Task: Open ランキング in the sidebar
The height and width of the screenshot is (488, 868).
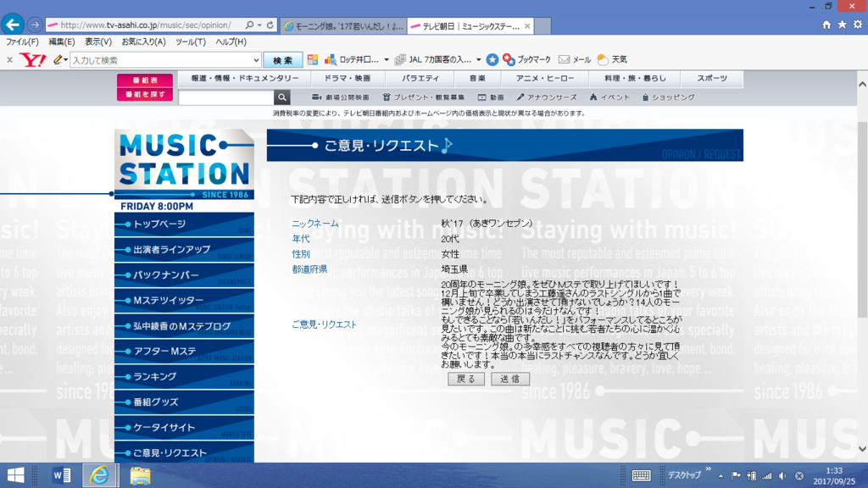Action: pos(184,377)
